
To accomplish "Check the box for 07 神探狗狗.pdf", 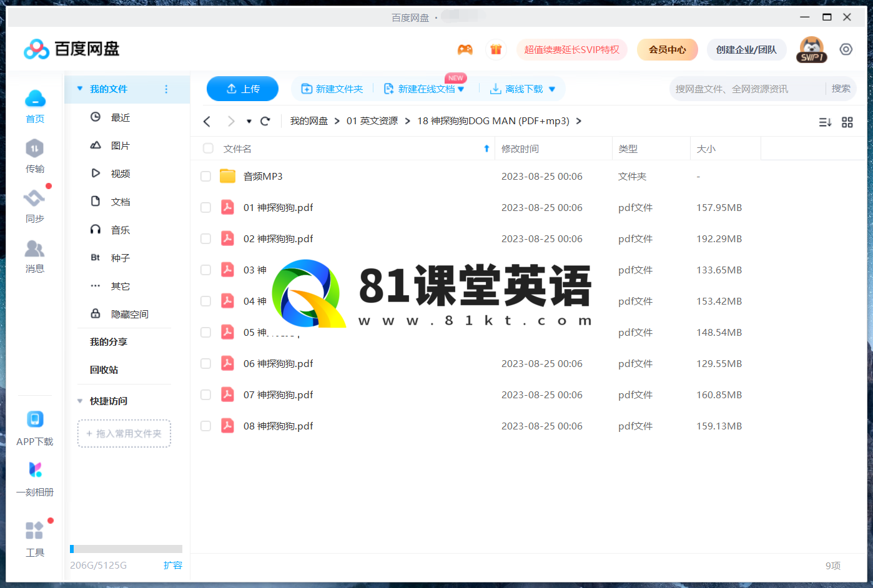I will pos(205,394).
